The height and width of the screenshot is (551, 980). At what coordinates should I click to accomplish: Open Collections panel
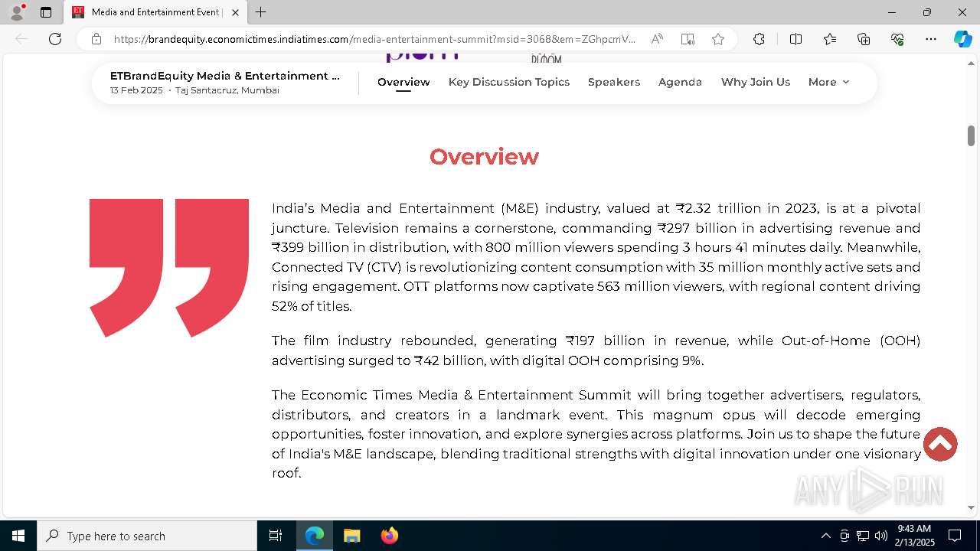864,39
